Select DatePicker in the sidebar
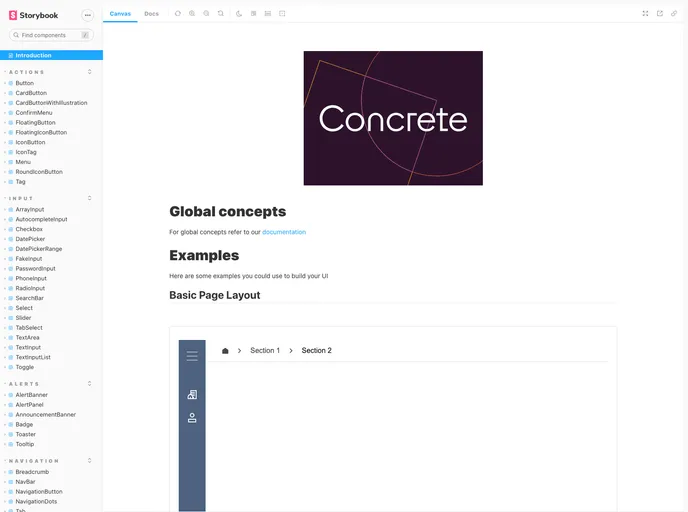 pyautogui.click(x=30, y=239)
